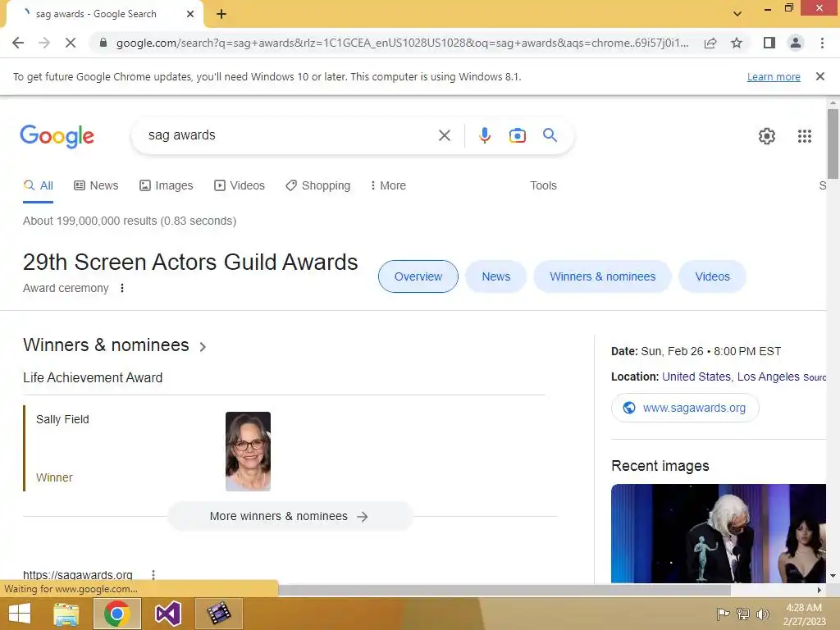Click the horizontal page scrollbar
Image resolution: width=840 pixels, height=630 pixels.
(504, 591)
